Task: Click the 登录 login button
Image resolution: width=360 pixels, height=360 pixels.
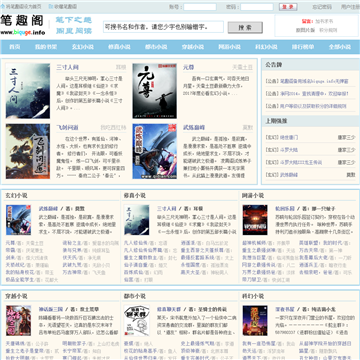Action: click(x=288, y=7)
